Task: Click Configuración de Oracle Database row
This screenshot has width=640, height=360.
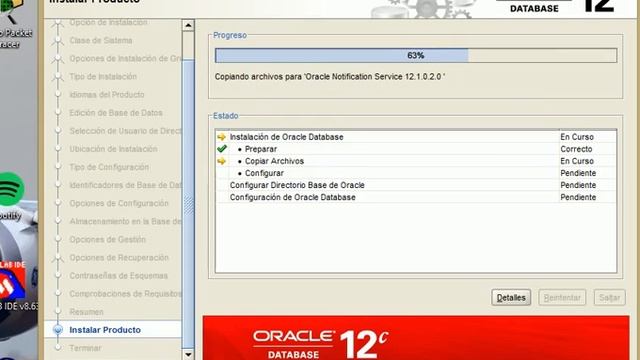Action: [x=416, y=197]
